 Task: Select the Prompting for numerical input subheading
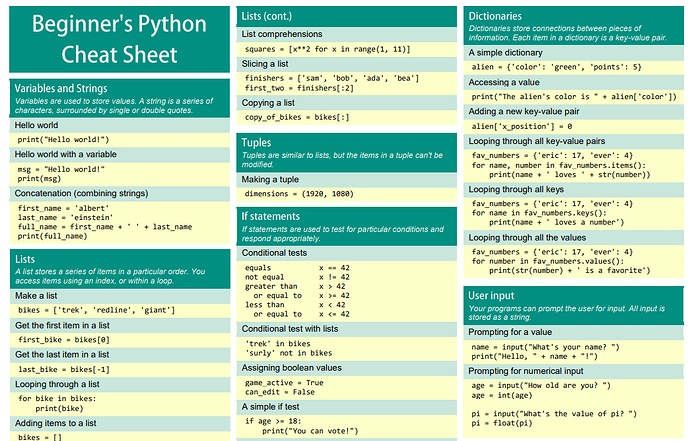pos(525,371)
